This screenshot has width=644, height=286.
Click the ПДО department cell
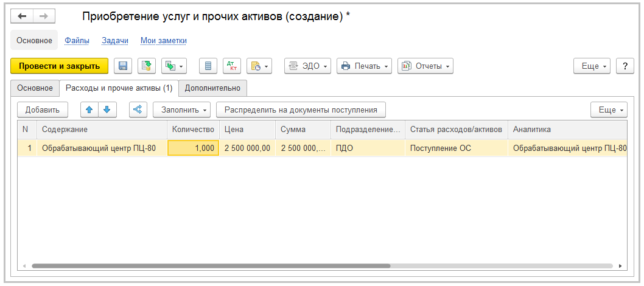tap(368, 148)
